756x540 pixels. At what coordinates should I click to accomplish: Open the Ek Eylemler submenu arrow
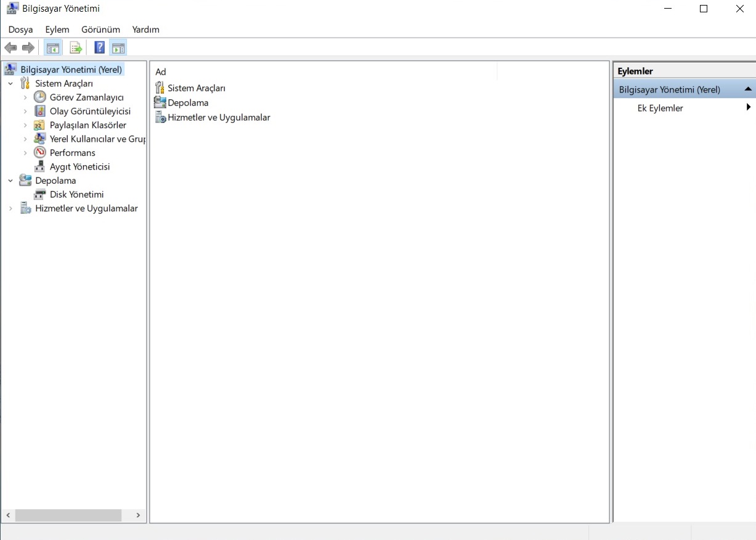(x=748, y=107)
